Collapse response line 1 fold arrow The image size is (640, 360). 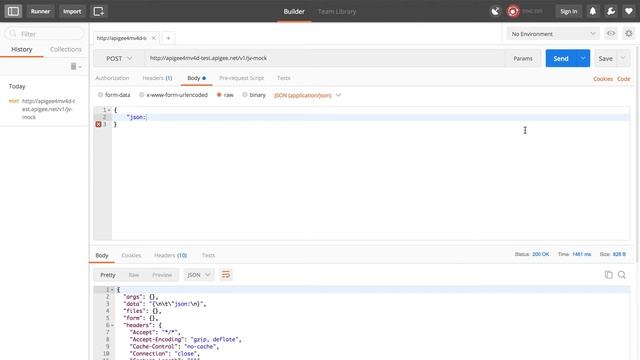(x=112, y=289)
